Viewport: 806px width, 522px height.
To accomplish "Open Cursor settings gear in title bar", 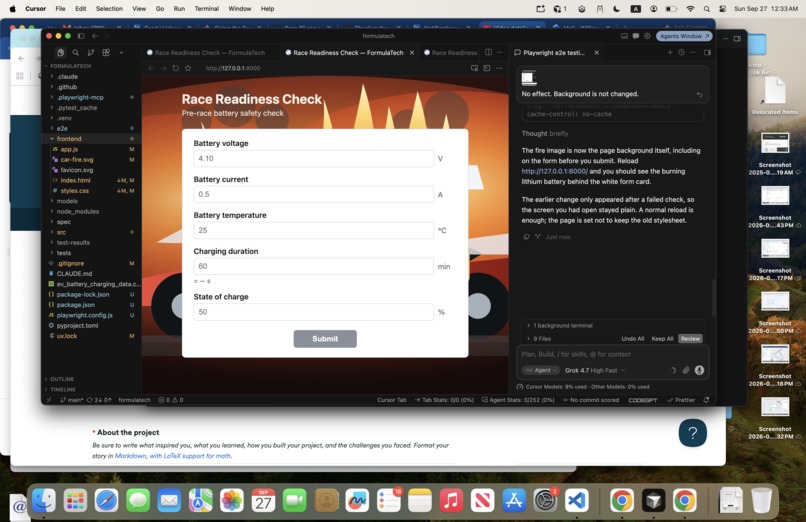I will (x=647, y=36).
